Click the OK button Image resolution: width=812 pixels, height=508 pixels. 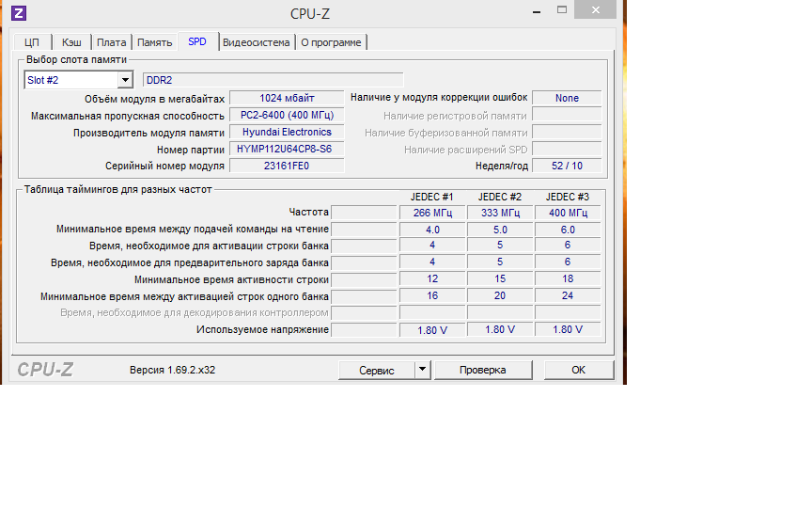point(578,370)
